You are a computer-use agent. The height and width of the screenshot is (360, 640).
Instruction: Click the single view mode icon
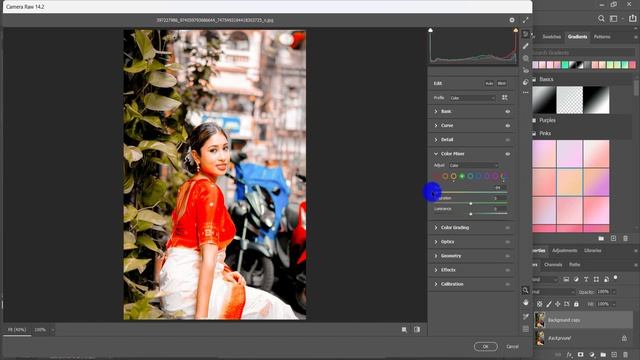(404, 329)
